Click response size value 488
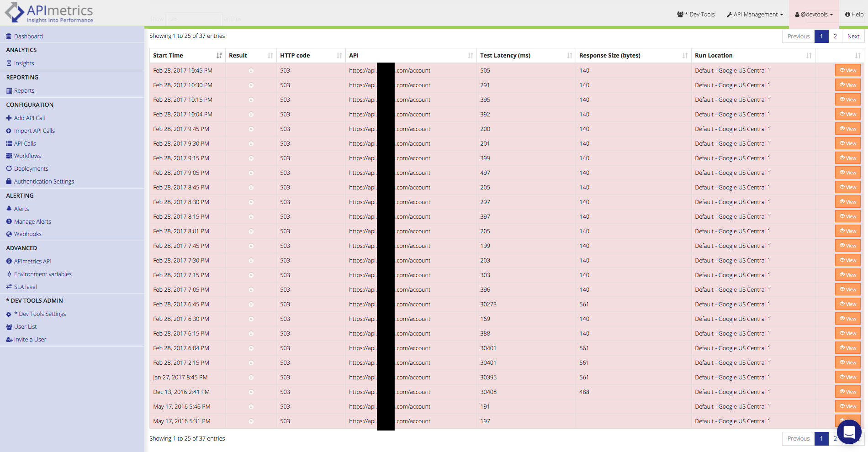 click(x=584, y=392)
